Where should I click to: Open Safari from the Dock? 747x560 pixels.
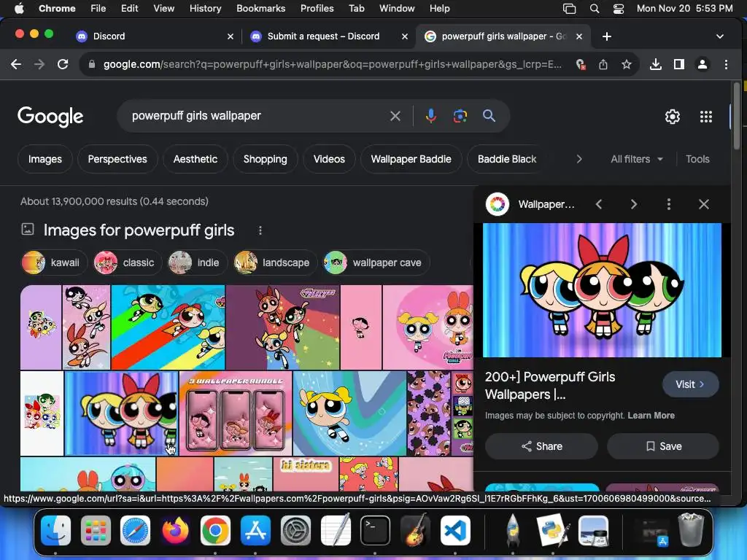point(135,531)
